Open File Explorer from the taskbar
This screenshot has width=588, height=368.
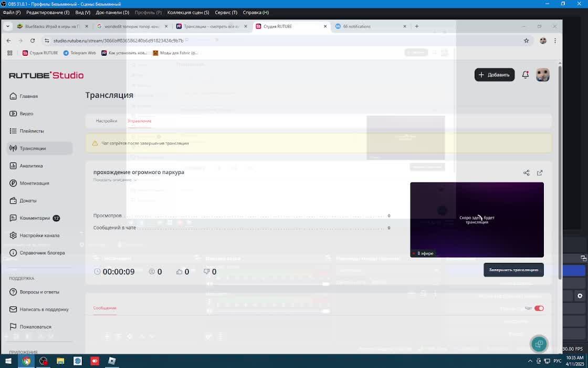click(x=60, y=361)
